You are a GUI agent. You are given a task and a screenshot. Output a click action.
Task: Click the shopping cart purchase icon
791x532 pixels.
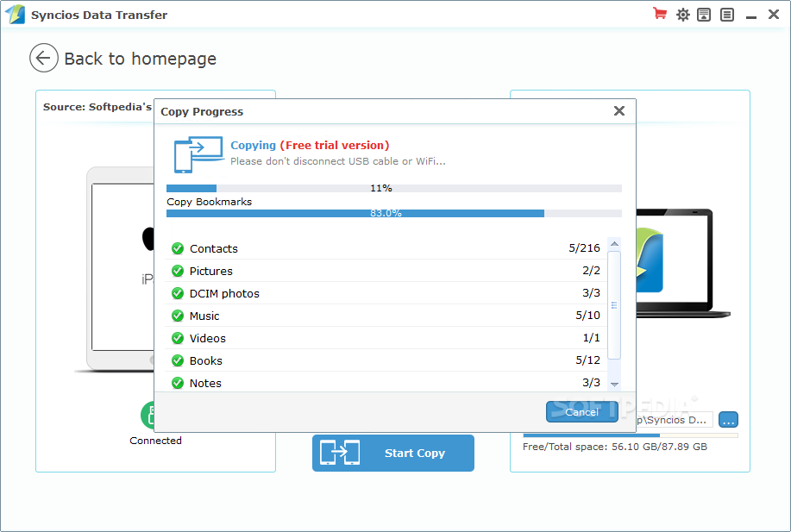coord(659,14)
